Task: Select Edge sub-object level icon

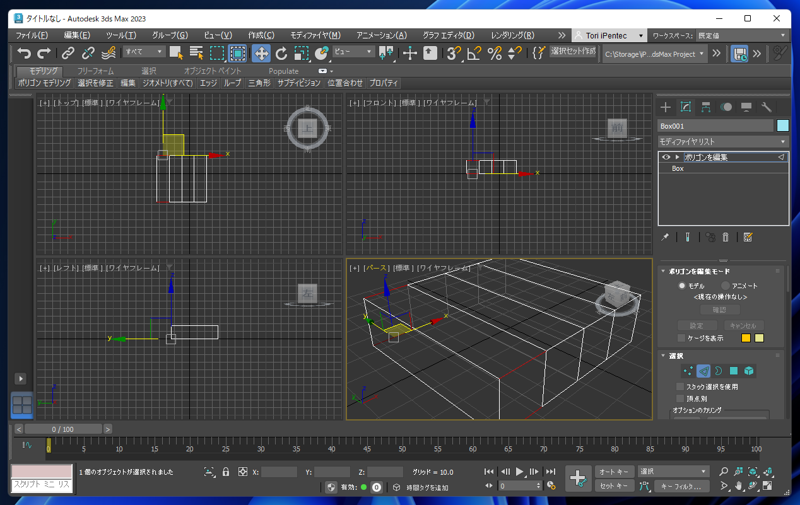Action: 703,371
